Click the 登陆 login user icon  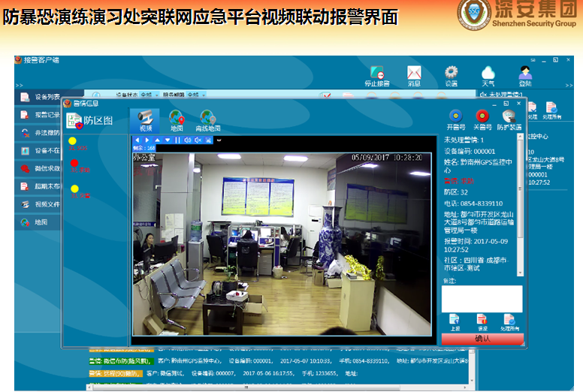click(x=524, y=73)
